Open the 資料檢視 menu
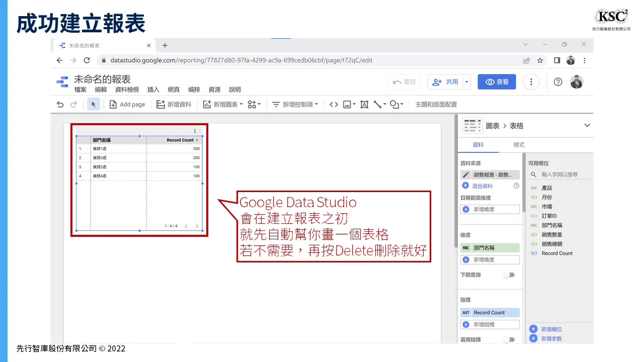 pyautogui.click(x=127, y=89)
